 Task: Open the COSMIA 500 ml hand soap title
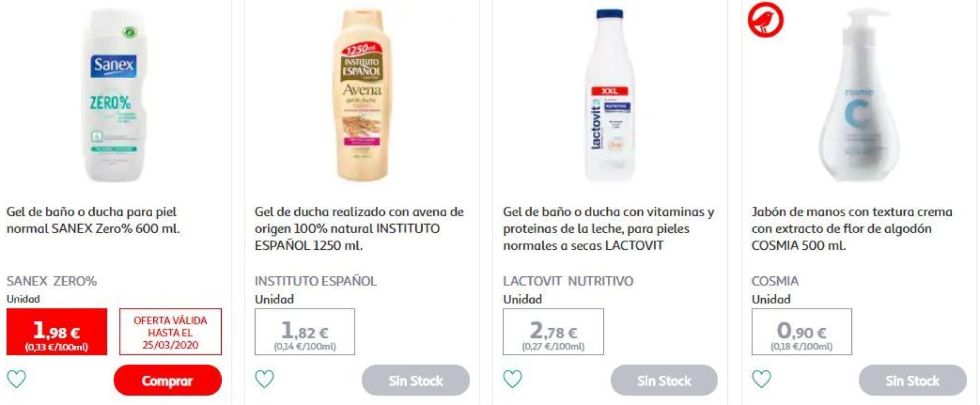[851, 229]
